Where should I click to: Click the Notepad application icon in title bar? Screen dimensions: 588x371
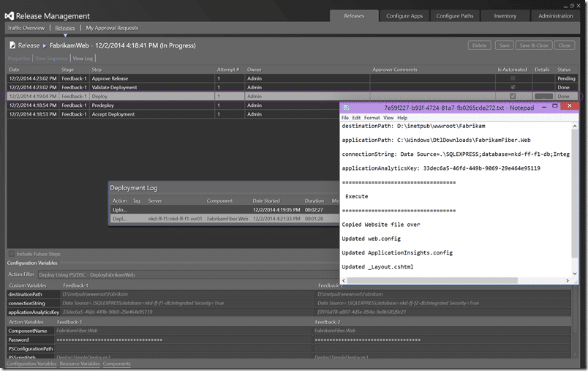[347, 108]
